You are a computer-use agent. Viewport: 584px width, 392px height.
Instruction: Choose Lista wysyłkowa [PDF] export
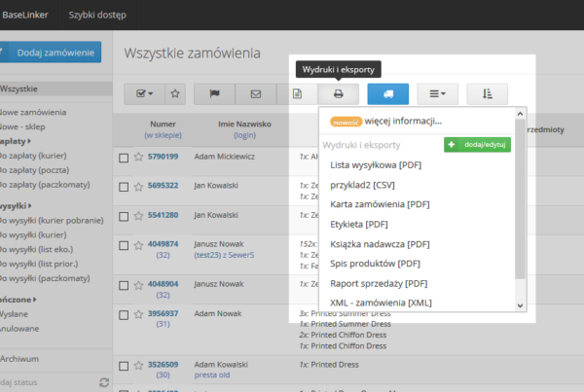point(369,166)
